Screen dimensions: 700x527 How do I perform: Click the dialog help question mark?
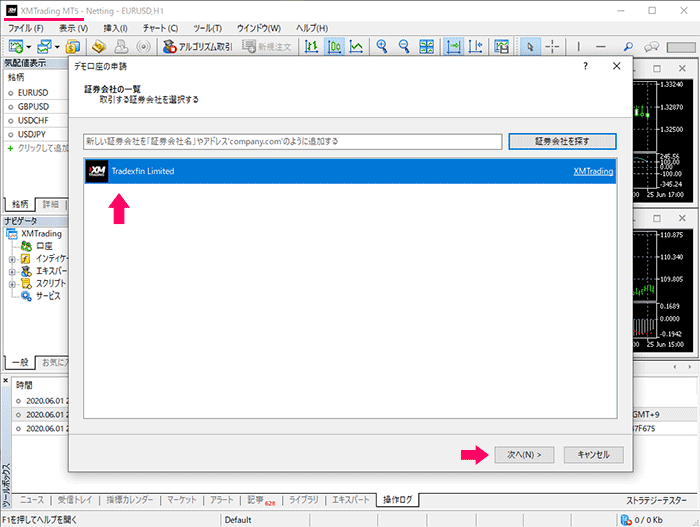(x=585, y=66)
